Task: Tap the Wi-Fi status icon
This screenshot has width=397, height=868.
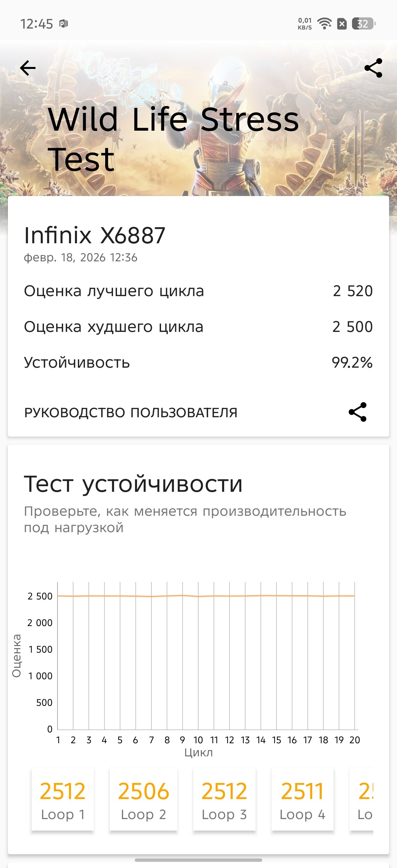Action: pyautogui.click(x=325, y=24)
